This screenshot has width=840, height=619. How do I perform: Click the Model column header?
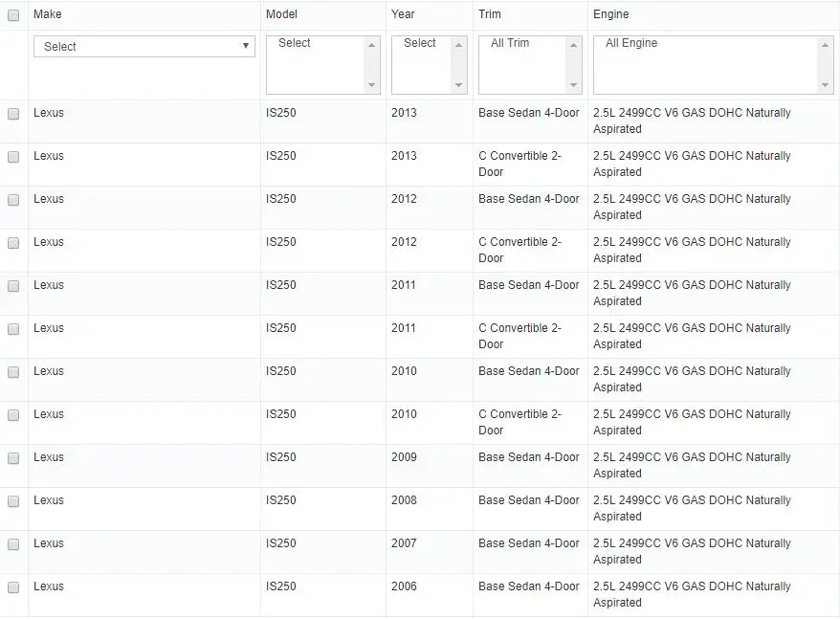tap(282, 14)
